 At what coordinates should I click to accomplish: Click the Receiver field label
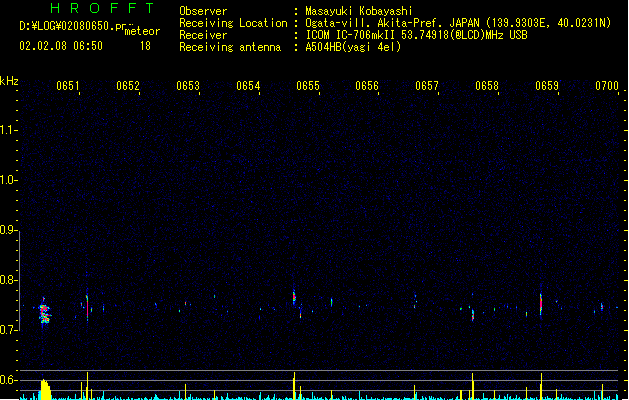click(x=203, y=35)
